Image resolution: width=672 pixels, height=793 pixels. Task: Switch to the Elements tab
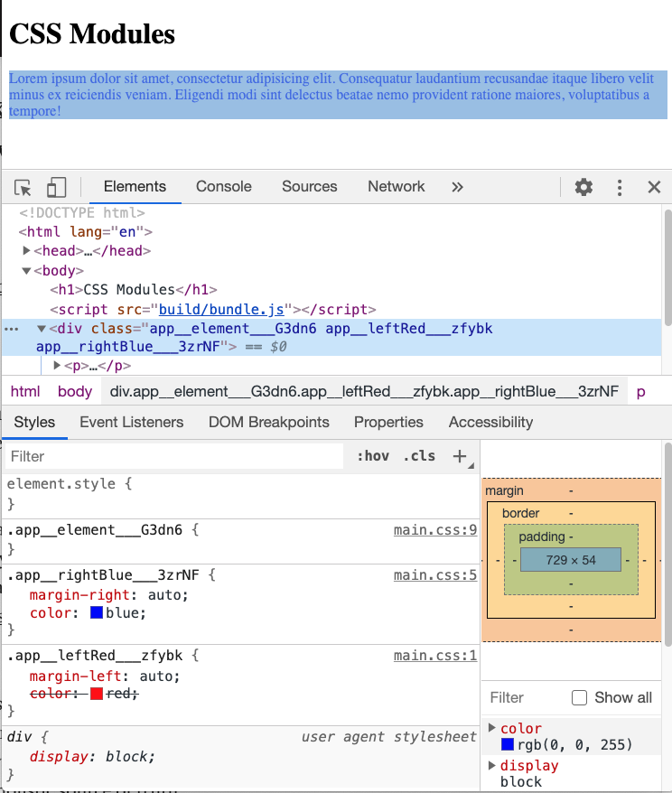(135, 187)
